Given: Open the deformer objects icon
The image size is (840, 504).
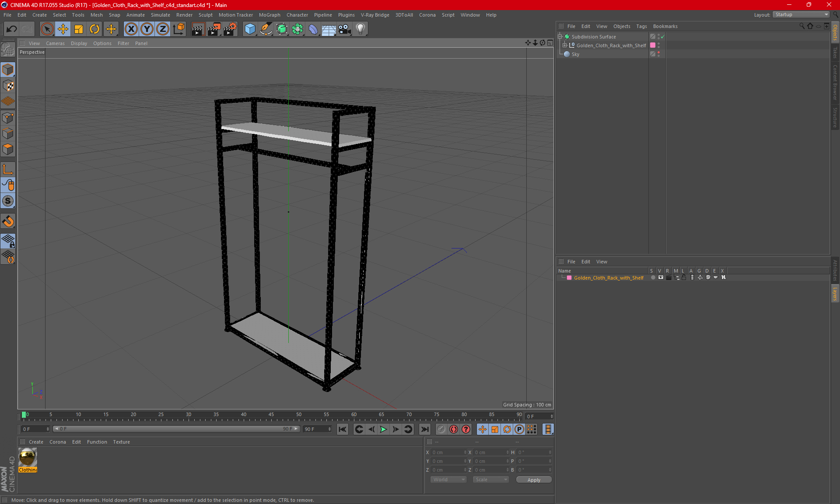Looking at the screenshot, I should tap(313, 29).
